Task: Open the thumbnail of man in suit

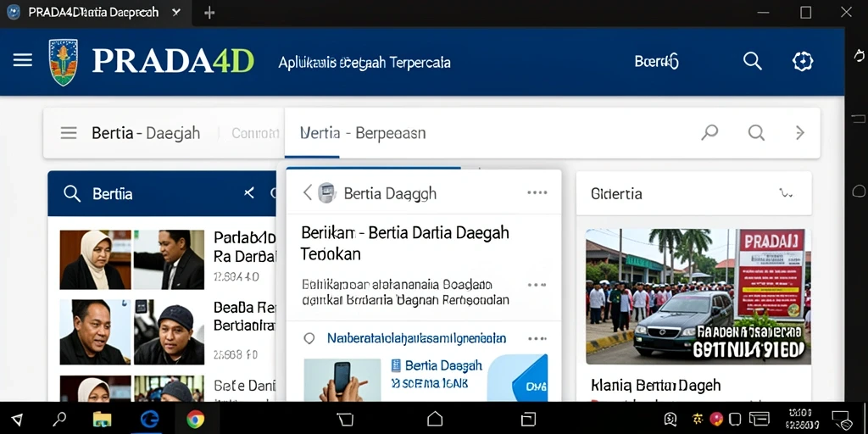Action: 169,259
